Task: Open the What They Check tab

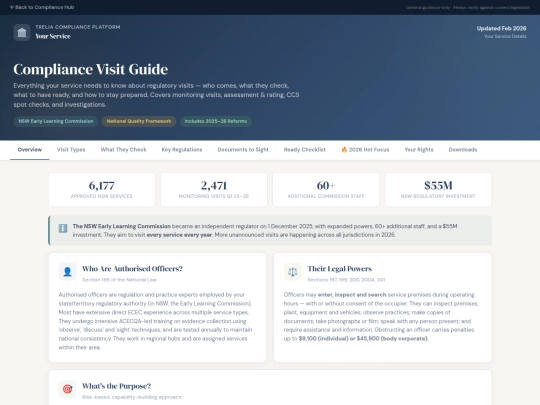Action: pyautogui.click(x=123, y=149)
